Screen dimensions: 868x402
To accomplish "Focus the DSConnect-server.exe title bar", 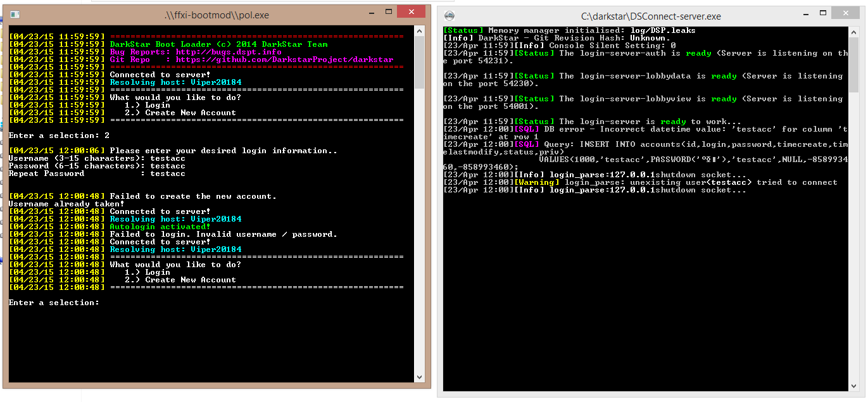I will [633, 16].
